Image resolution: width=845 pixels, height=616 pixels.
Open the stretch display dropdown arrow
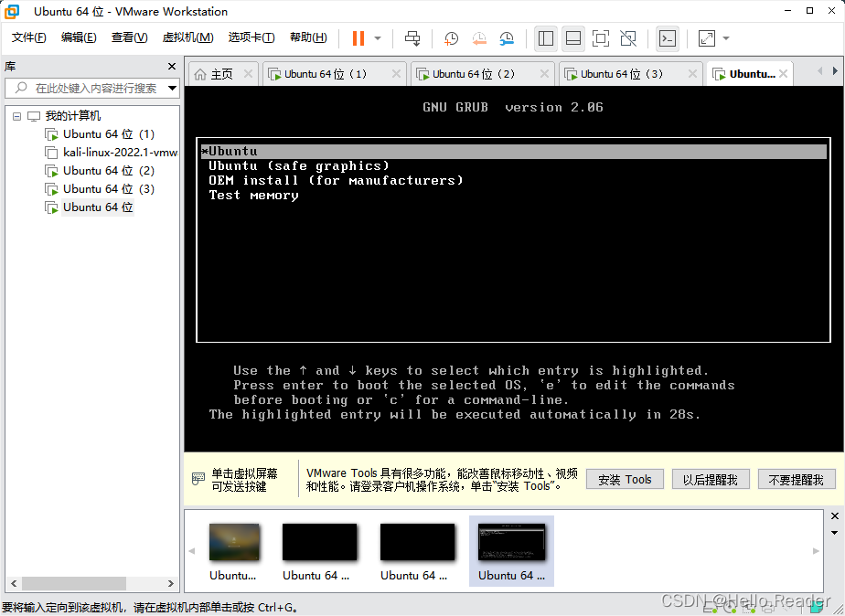tap(726, 38)
